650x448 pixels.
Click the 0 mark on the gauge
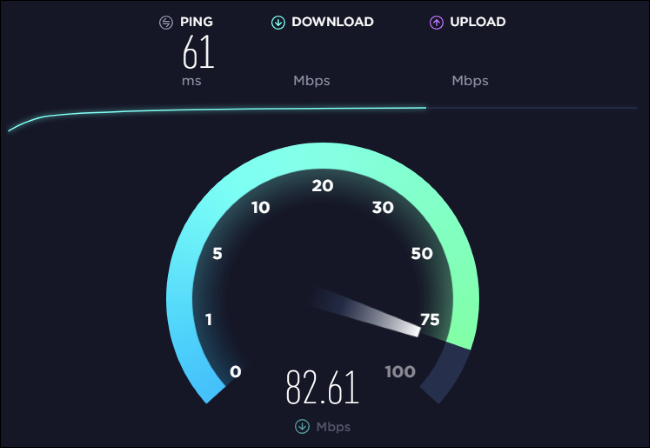point(235,372)
